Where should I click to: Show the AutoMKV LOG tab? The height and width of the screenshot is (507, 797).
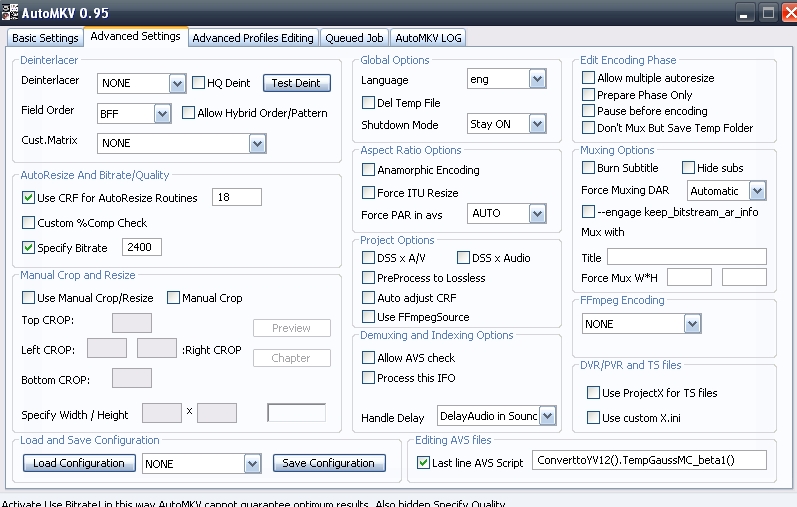coord(428,38)
